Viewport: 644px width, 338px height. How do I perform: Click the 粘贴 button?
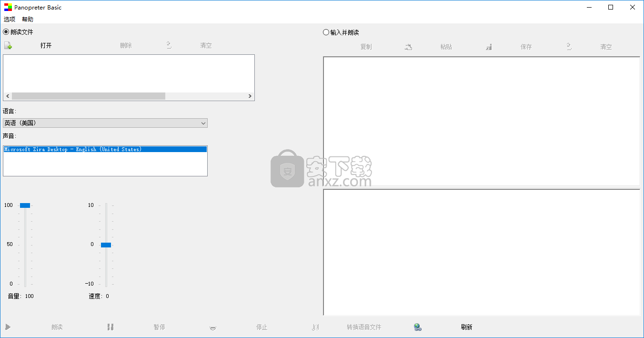pos(446,47)
